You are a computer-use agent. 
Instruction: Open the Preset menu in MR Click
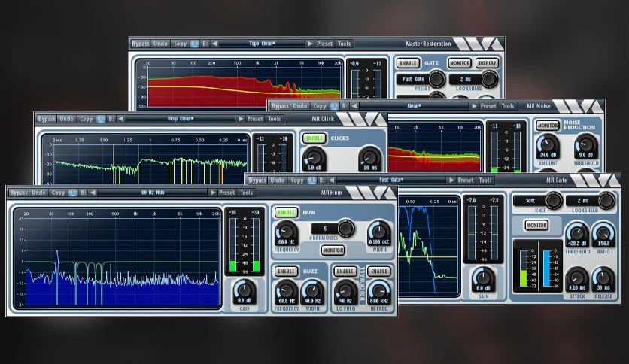[x=255, y=119]
